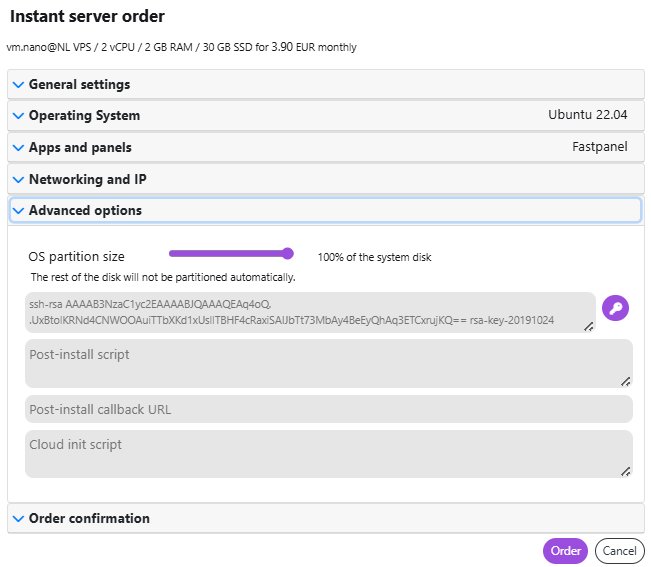Click the Networking and IP chevron icon
The height and width of the screenshot is (567, 651).
pyautogui.click(x=18, y=179)
